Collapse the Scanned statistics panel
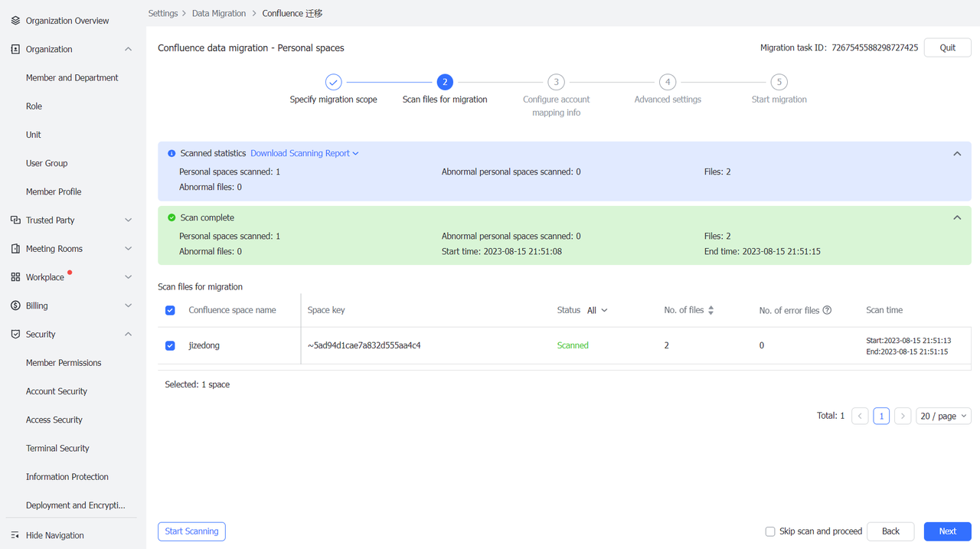This screenshot has width=980, height=549. [957, 154]
